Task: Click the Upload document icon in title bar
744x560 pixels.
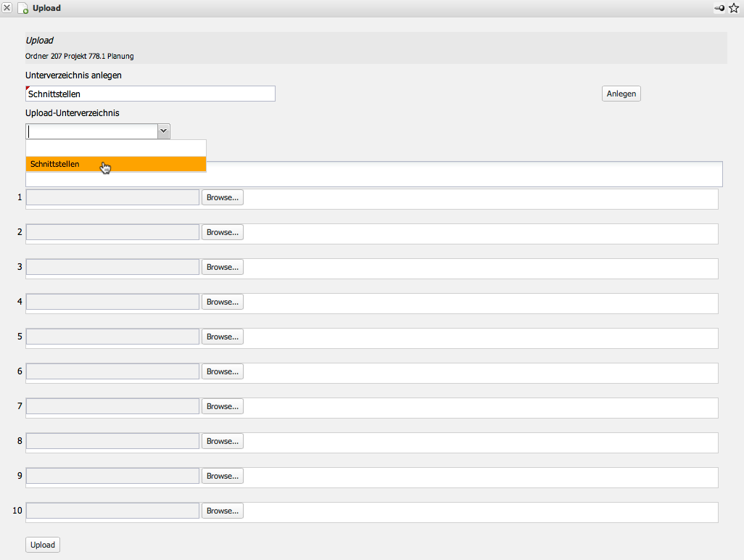Action: [23, 9]
